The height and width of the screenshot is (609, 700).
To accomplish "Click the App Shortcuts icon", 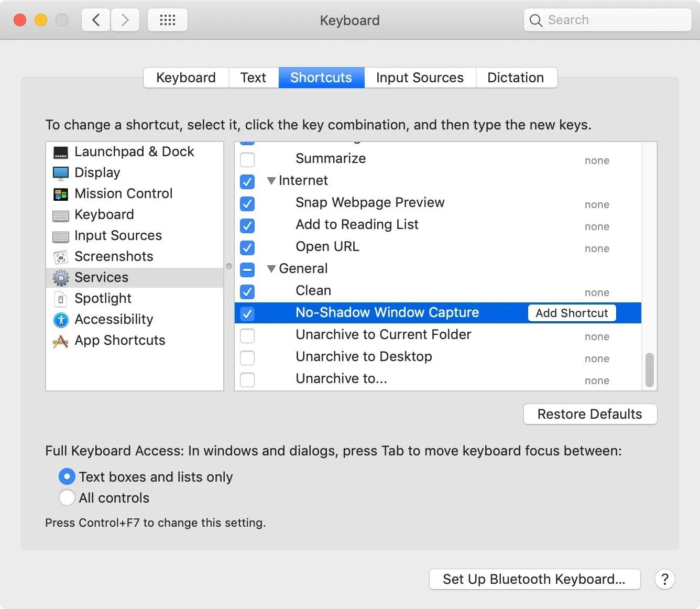I will pos(61,342).
